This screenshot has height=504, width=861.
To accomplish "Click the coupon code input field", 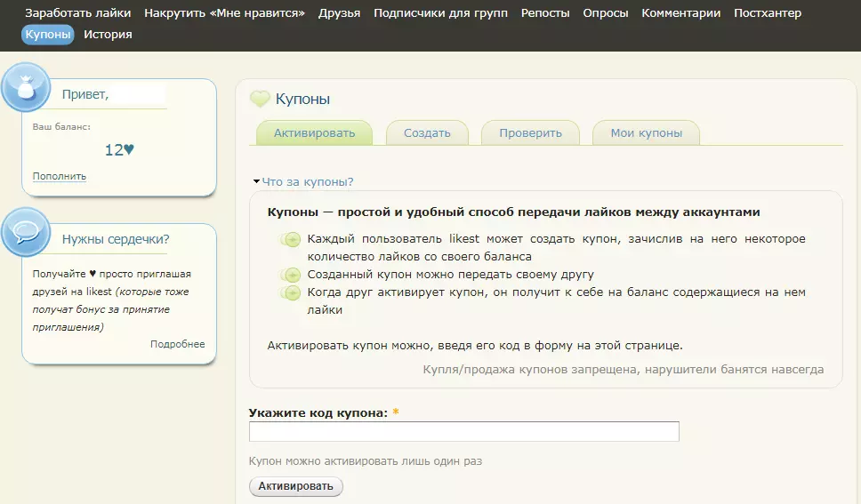I will pyautogui.click(x=464, y=431).
